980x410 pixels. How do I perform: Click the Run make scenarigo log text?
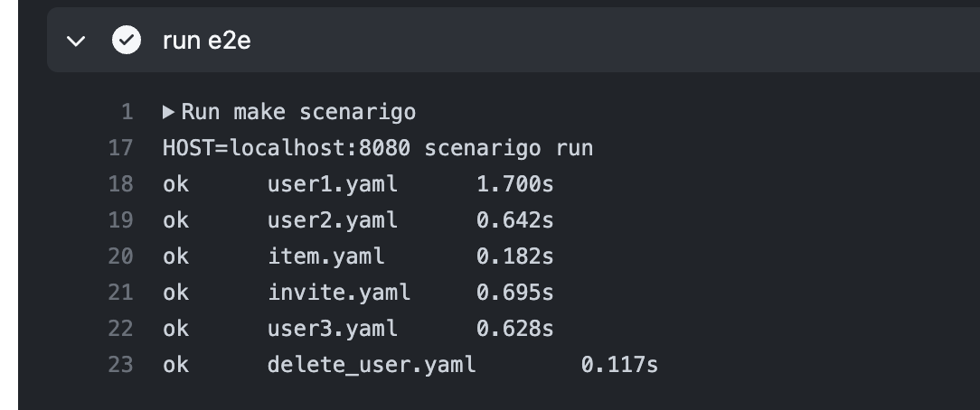click(298, 112)
